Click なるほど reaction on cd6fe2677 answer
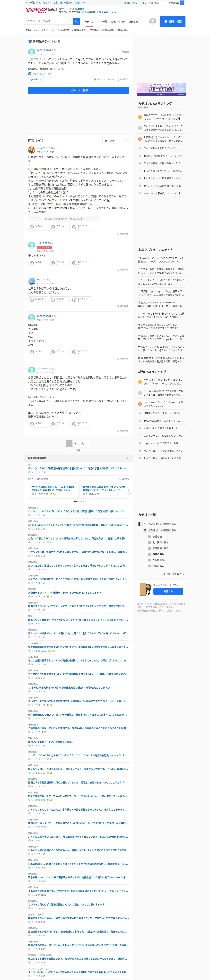 coord(38,263)
